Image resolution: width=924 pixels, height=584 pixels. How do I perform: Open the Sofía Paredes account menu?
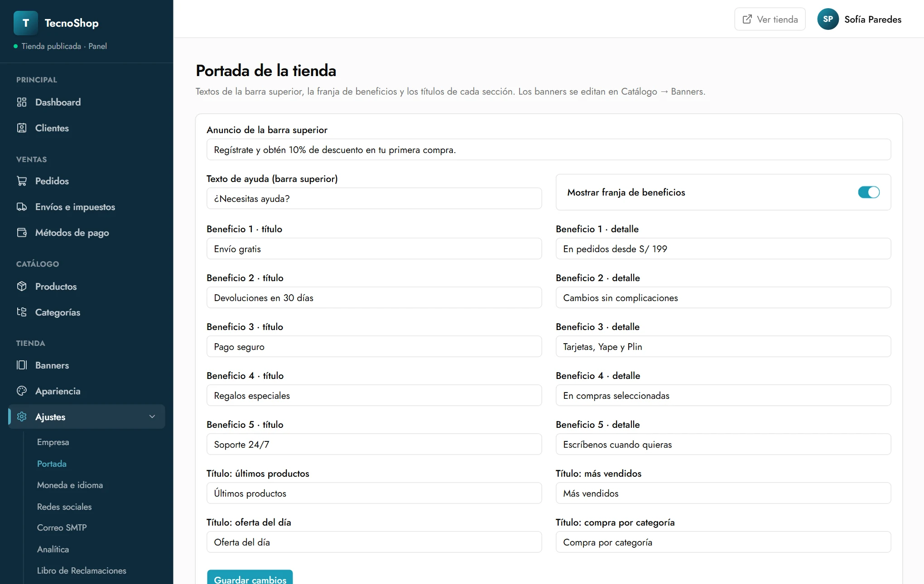coord(859,19)
